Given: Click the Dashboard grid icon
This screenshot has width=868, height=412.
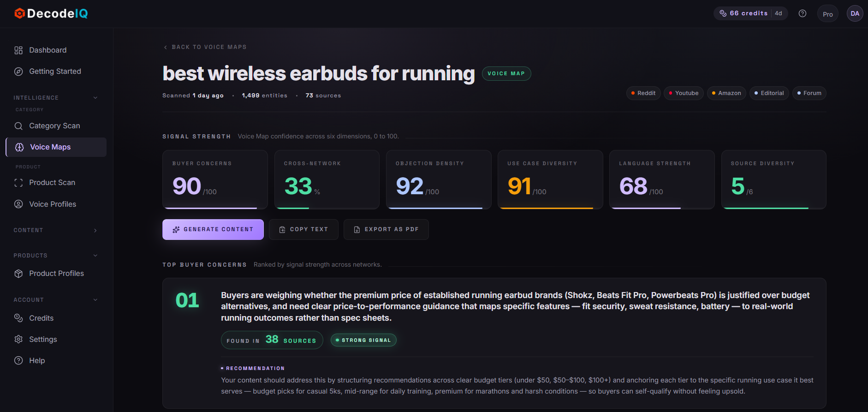Looking at the screenshot, I should coord(18,50).
